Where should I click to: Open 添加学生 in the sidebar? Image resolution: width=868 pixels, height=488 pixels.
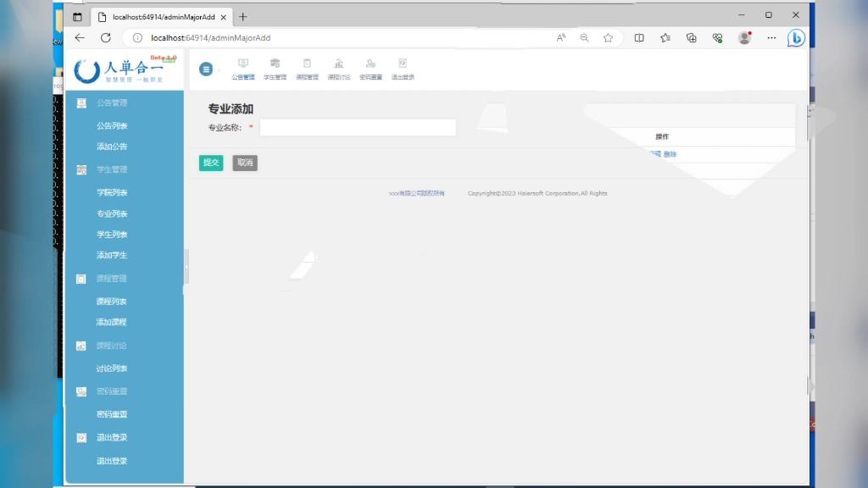[x=112, y=255]
